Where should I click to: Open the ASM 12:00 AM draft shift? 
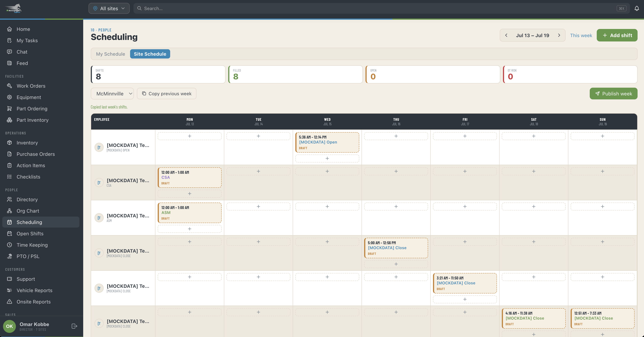(x=189, y=213)
